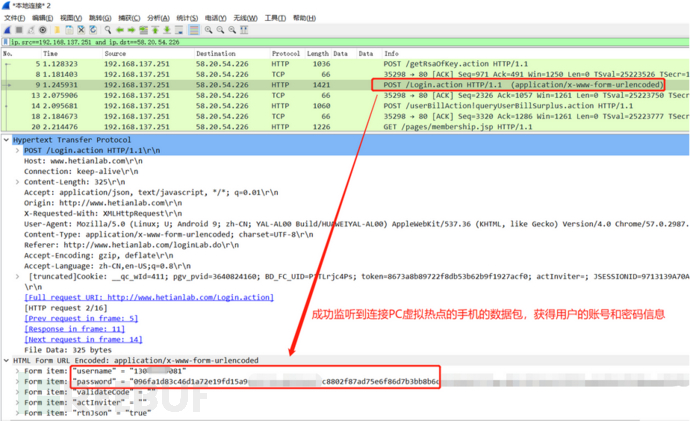Sort by the Length column header
Viewport: 690px width, 421px height.
(x=318, y=54)
